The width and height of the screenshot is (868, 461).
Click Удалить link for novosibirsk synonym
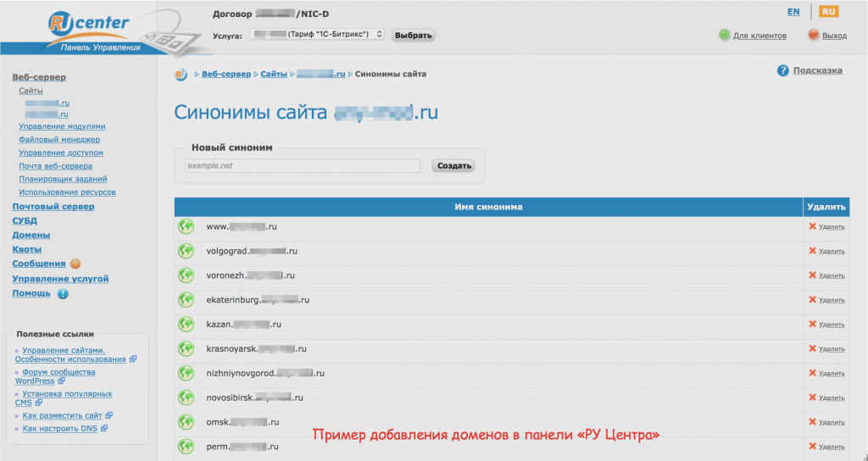(x=832, y=398)
